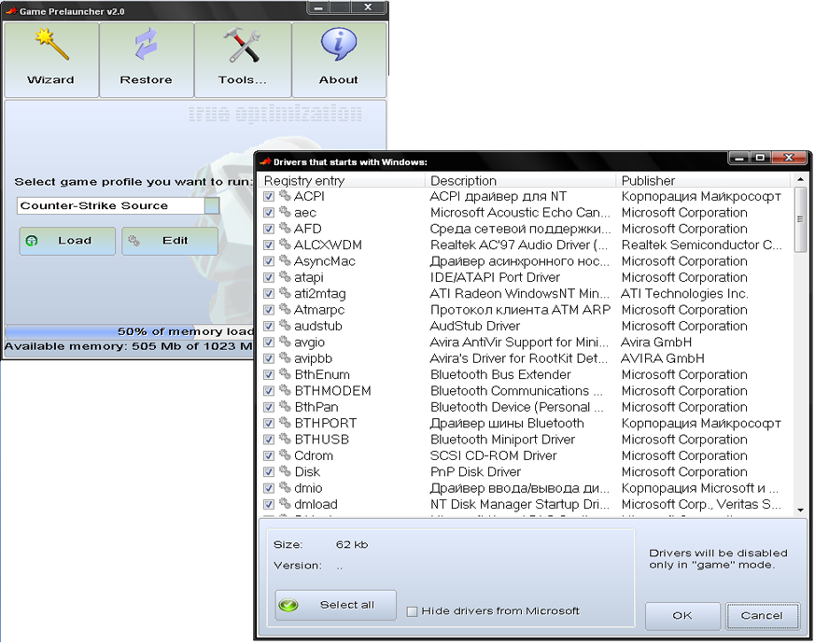815x644 pixels.
Task: Click the gear icon beside atapi
Action: (285, 276)
